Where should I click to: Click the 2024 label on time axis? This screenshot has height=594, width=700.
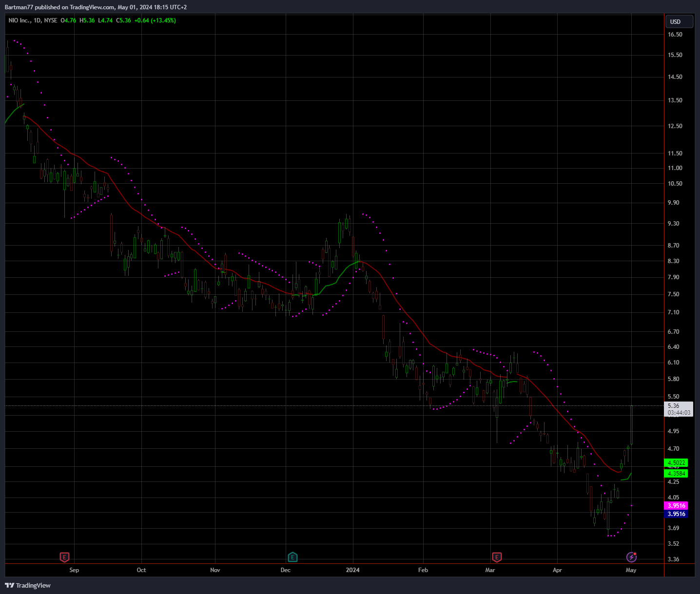352,570
